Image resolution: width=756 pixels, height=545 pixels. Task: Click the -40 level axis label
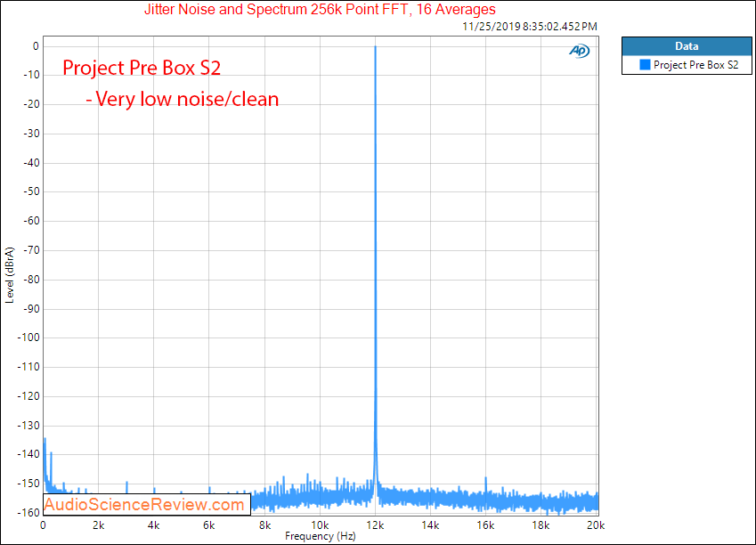click(32, 163)
